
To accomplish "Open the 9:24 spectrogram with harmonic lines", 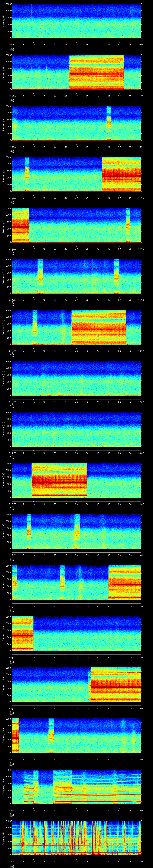I will pyautogui.click(x=76, y=786).
